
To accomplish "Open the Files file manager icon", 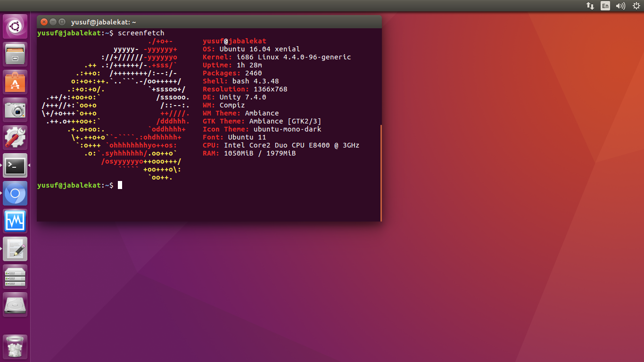I will [x=15, y=54].
